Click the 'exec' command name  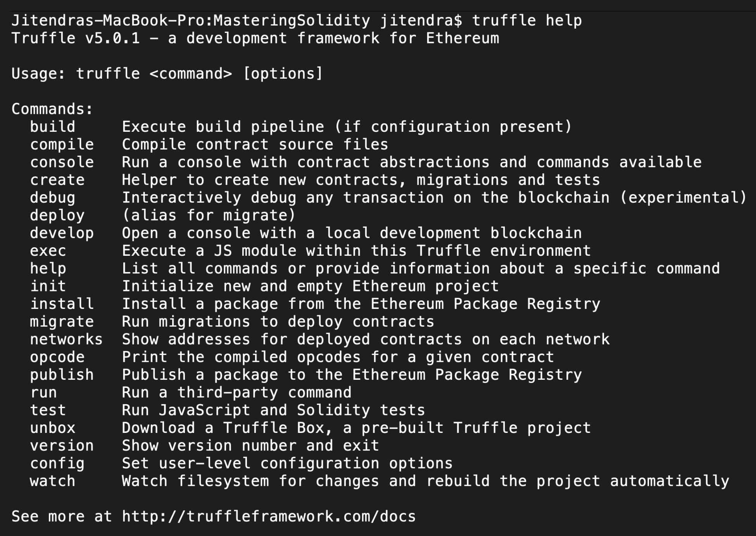(48, 251)
